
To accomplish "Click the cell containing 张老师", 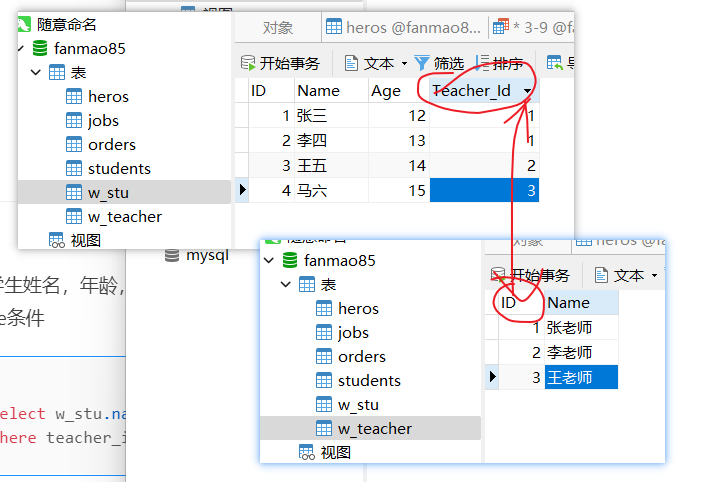I will tap(581, 328).
